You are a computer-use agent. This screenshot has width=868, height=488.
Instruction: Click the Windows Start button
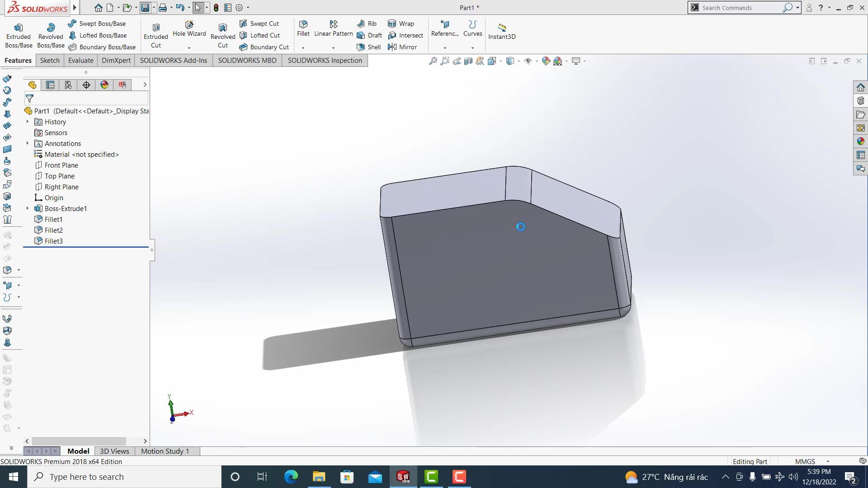(x=14, y=477)
